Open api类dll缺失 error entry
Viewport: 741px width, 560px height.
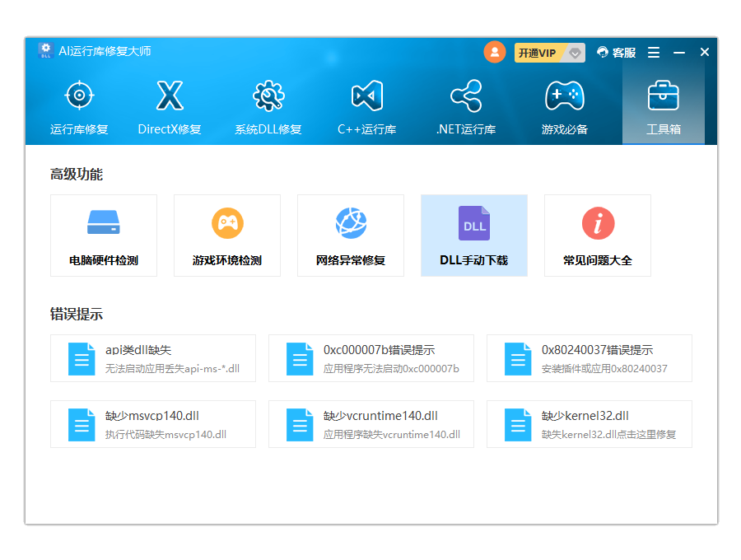(153, 358)
